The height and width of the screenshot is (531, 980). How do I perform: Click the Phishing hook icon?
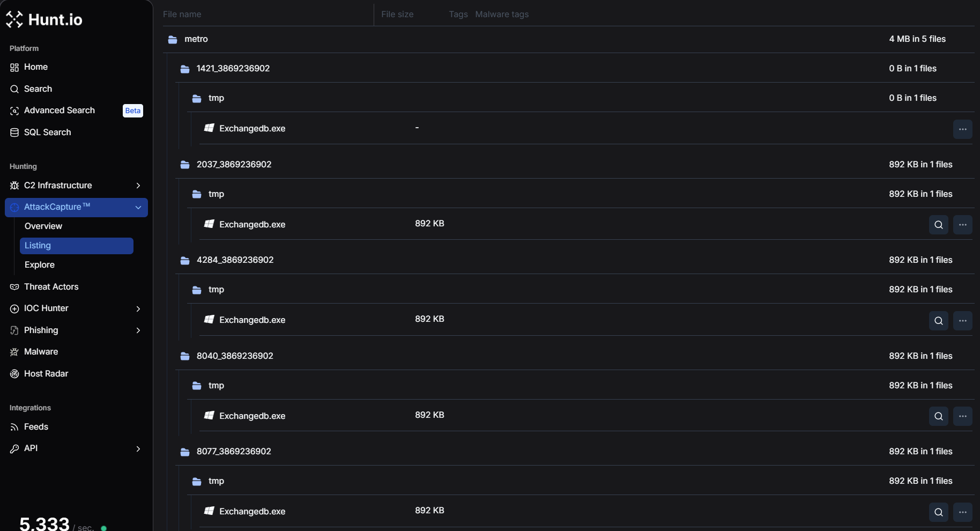14,330
